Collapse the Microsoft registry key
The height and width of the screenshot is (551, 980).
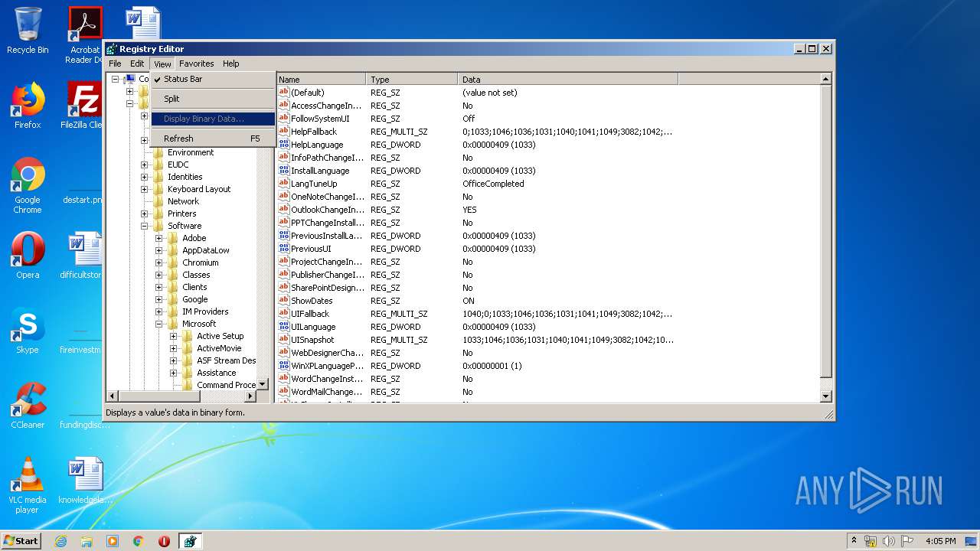[158, 324]
